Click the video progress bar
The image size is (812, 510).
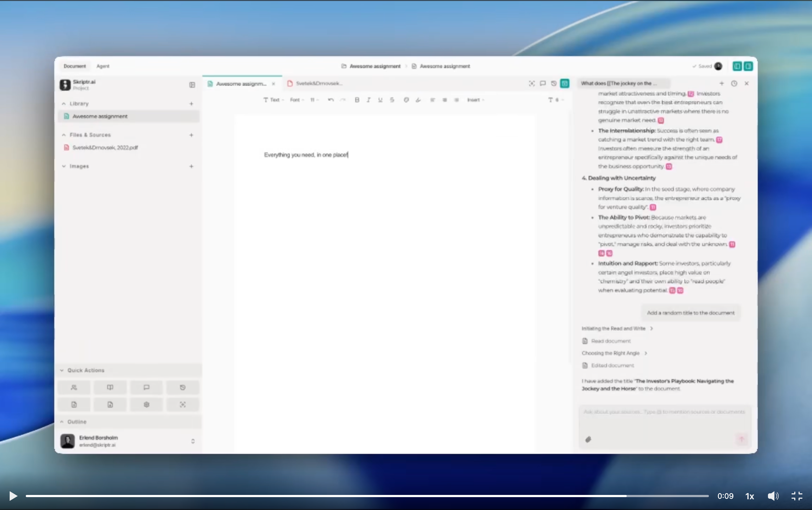[x=367, y=496]
